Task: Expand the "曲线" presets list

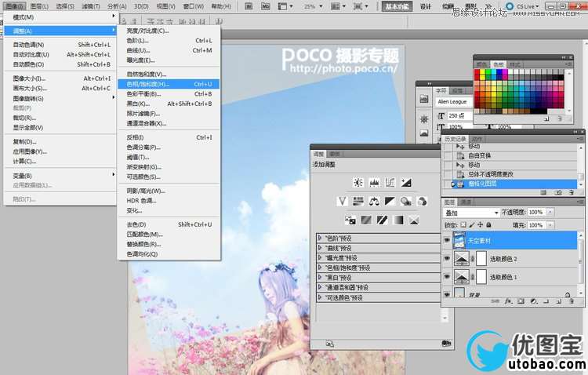Action: pyautogui.click(x=320, y=248)
